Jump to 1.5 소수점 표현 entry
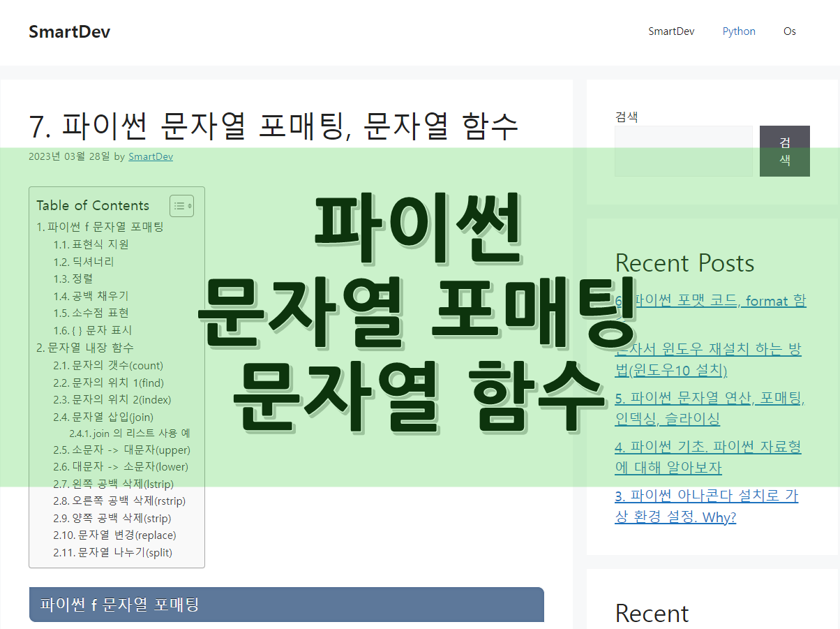This screenshot has height=629, width=840. tap(91, 313)
